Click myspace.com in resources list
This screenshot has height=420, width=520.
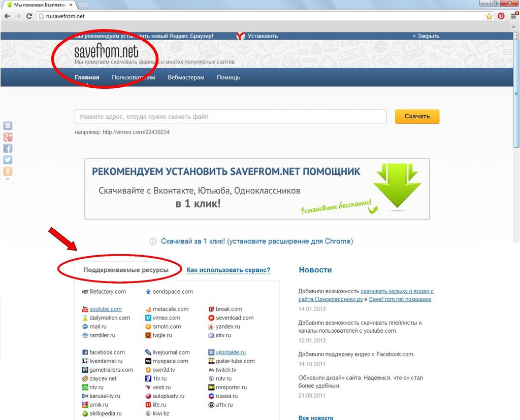click(170, 361)
